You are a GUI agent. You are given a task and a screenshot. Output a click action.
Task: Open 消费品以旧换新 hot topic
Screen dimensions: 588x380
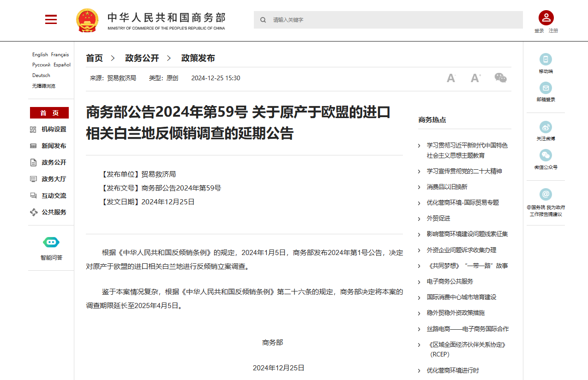pyautogui.click(x=447, y=187)
